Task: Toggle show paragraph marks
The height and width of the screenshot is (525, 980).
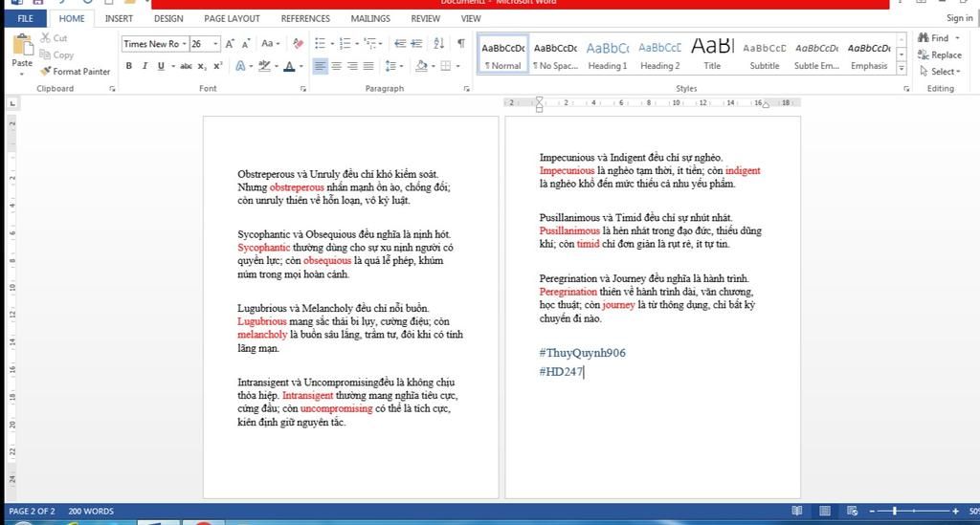Action: click(460, 43)
